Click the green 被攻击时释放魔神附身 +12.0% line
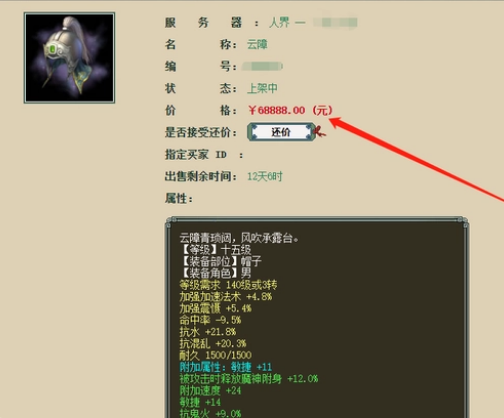The image size is (504, 418). (x=249, y=379)
